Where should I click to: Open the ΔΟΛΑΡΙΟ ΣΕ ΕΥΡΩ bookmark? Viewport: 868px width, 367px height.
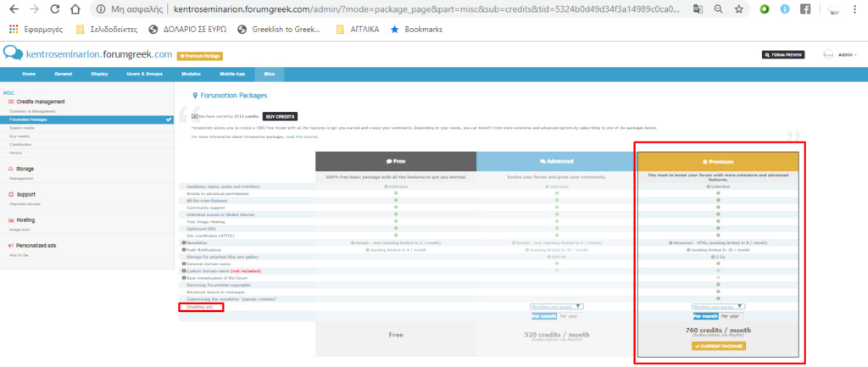point(189,30)
